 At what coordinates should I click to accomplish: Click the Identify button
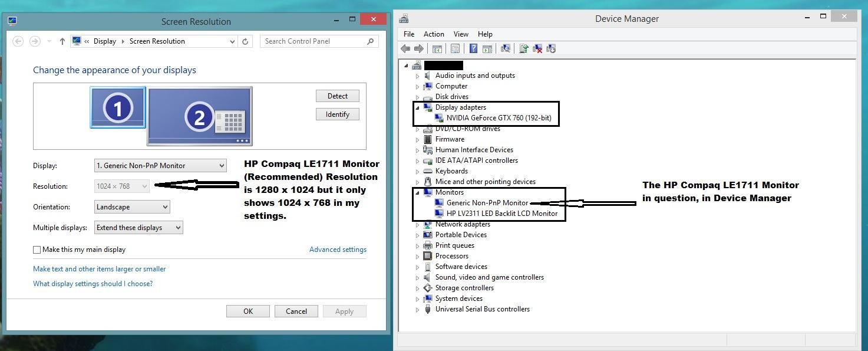pyautogui.click(x=338, y=114)
